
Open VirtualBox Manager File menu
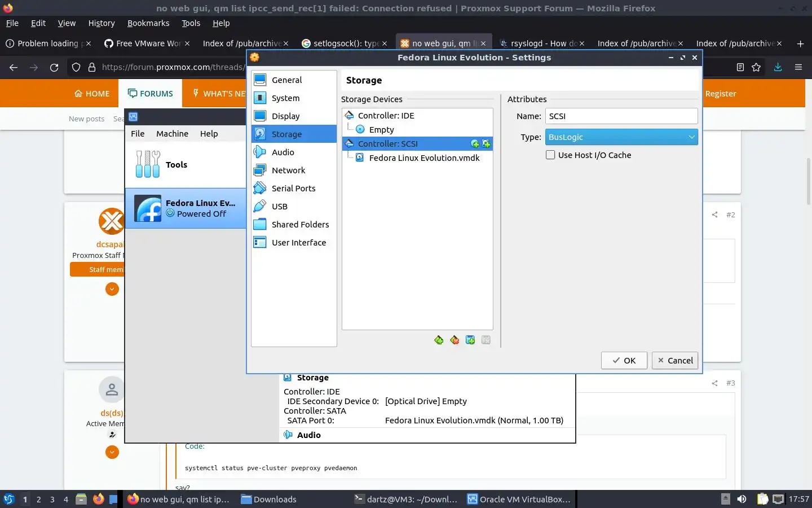coord(138,134)
